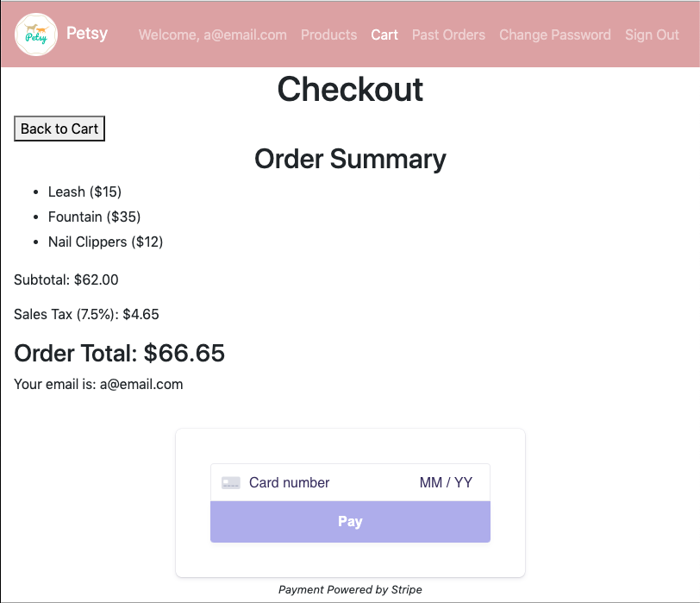The image size is (700, 603).
Task: Click the Leash ($15) list item
Action: pos(84,192)
